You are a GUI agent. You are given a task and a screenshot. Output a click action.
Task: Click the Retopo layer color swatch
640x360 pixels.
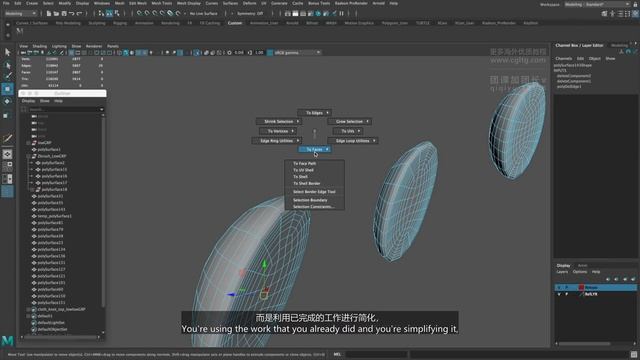(x=581, y=288)
